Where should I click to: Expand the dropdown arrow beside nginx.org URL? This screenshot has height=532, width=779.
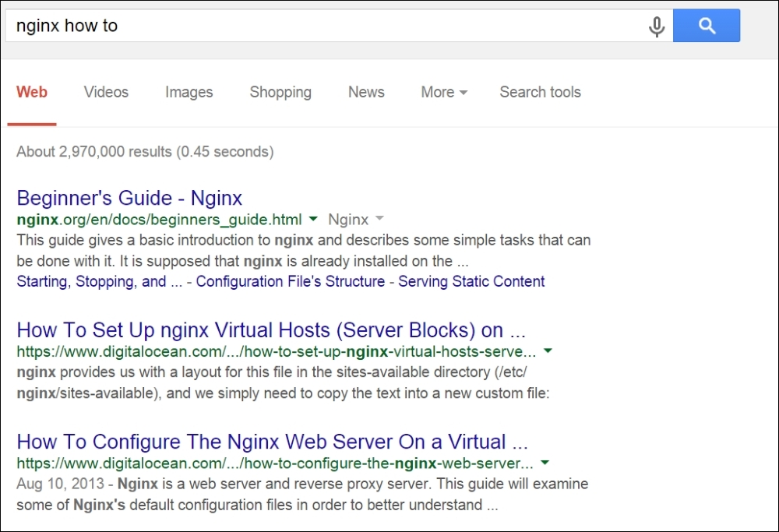click(313, 220)
